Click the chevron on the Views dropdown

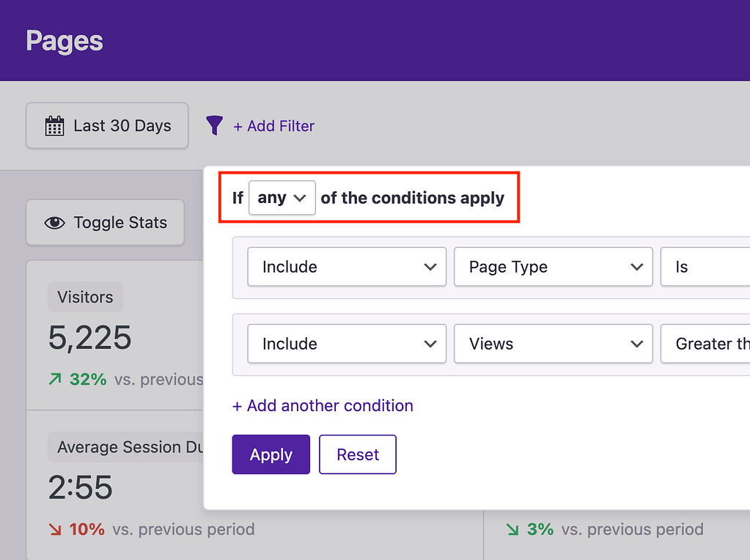pos(636,343)
